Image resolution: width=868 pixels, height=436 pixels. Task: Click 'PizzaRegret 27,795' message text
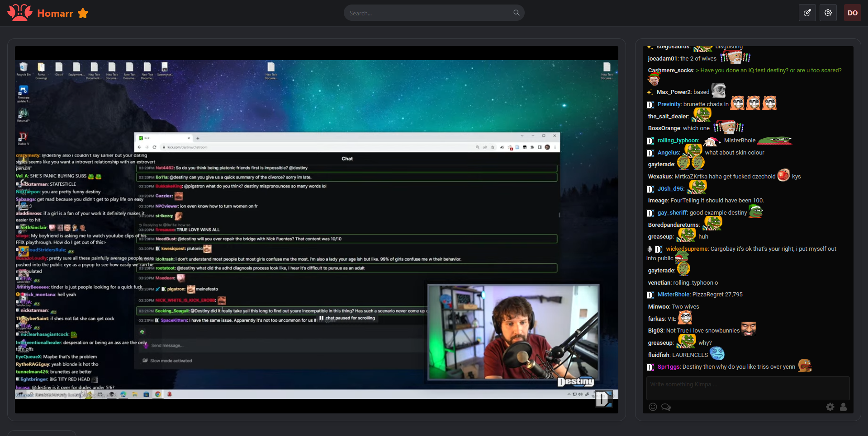click(717, 295)
